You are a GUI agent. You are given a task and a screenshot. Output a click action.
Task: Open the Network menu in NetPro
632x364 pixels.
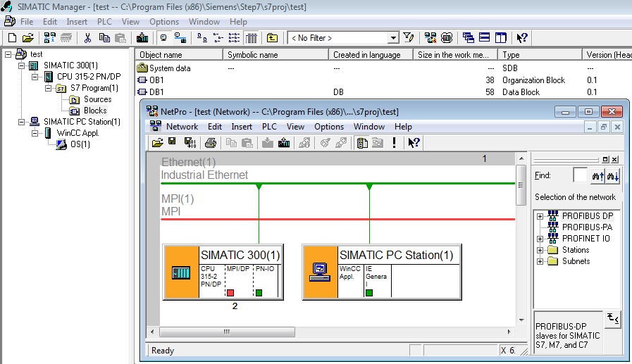(182, 127)
